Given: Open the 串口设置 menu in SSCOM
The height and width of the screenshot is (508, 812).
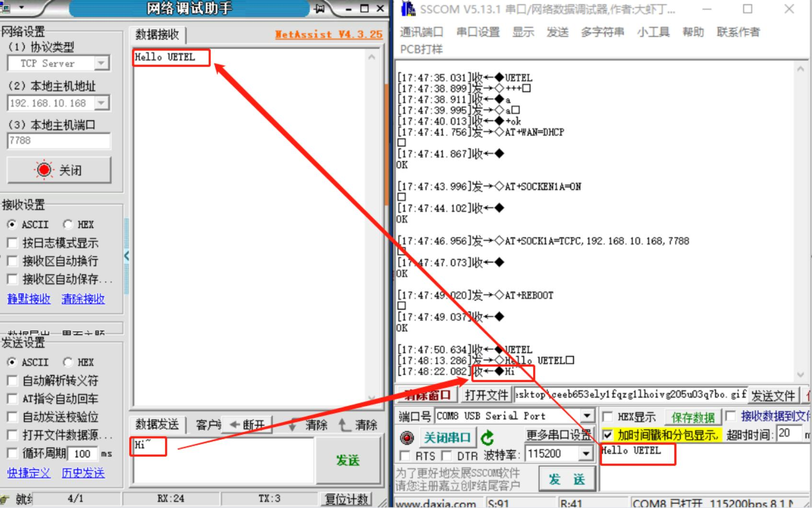Looking at the screenshot, I should coord(477,32).
